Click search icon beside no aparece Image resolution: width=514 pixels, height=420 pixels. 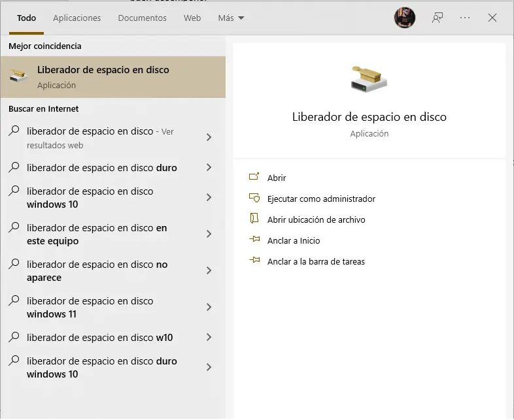coord(14,264)
